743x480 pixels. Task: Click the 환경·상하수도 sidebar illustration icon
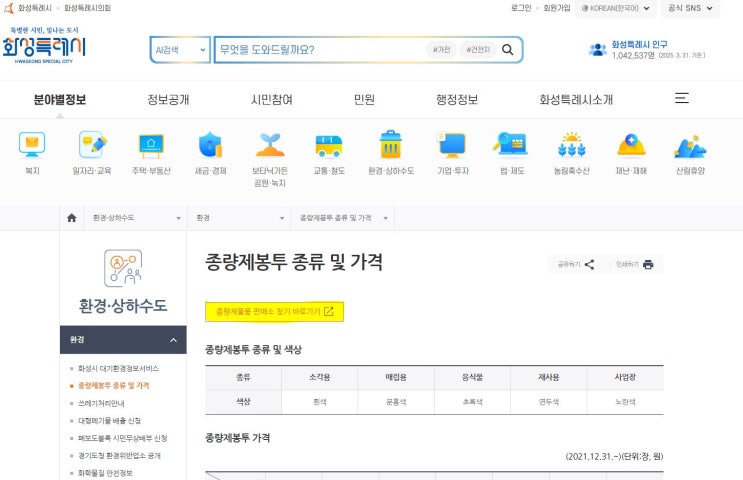tap(123, 268)
